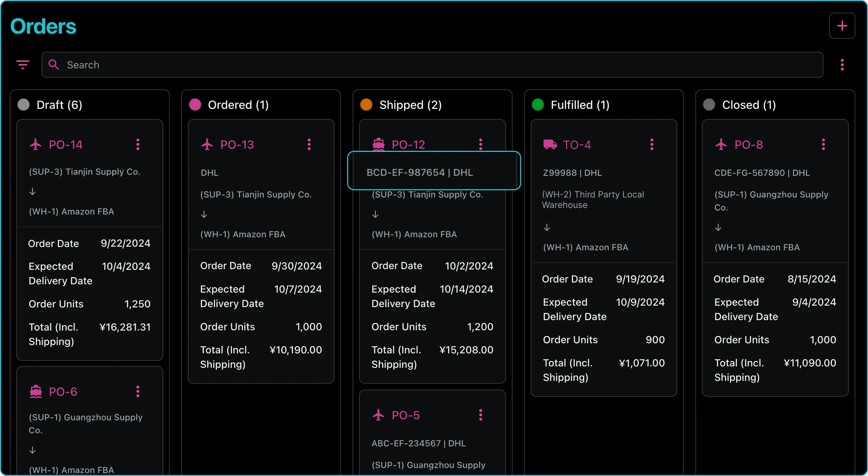Click the pink Ordered status dot
The image size is (868, 476).
[x=195, y=105]
